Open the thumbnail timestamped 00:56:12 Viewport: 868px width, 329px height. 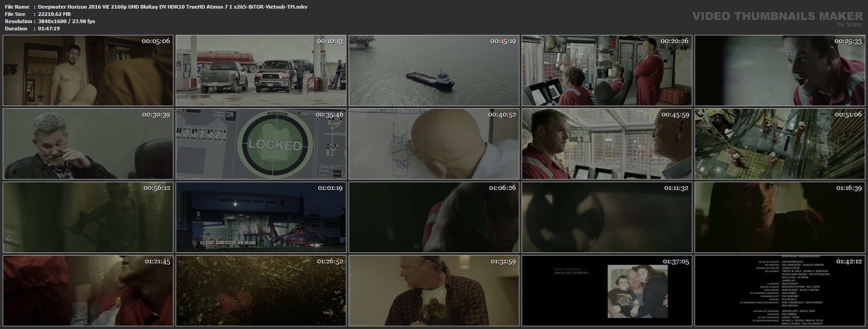(x=88, y=217)
